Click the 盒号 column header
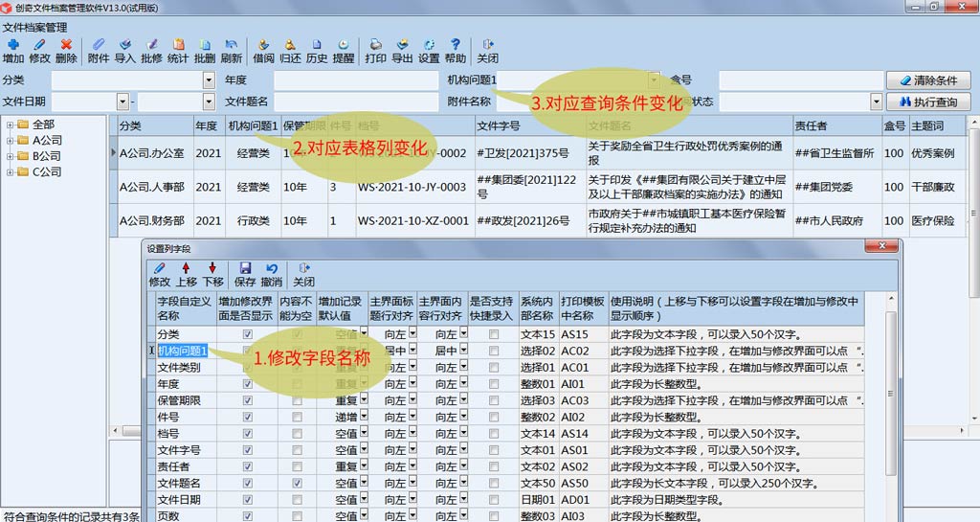Image resolution: width=980 pixels, height=522 pixels. coord(895,125)
